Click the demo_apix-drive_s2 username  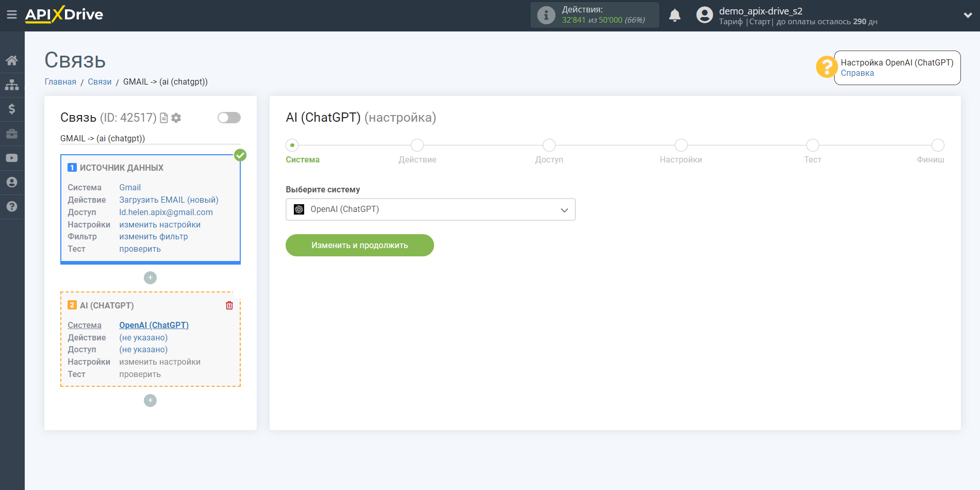point(761,11)
